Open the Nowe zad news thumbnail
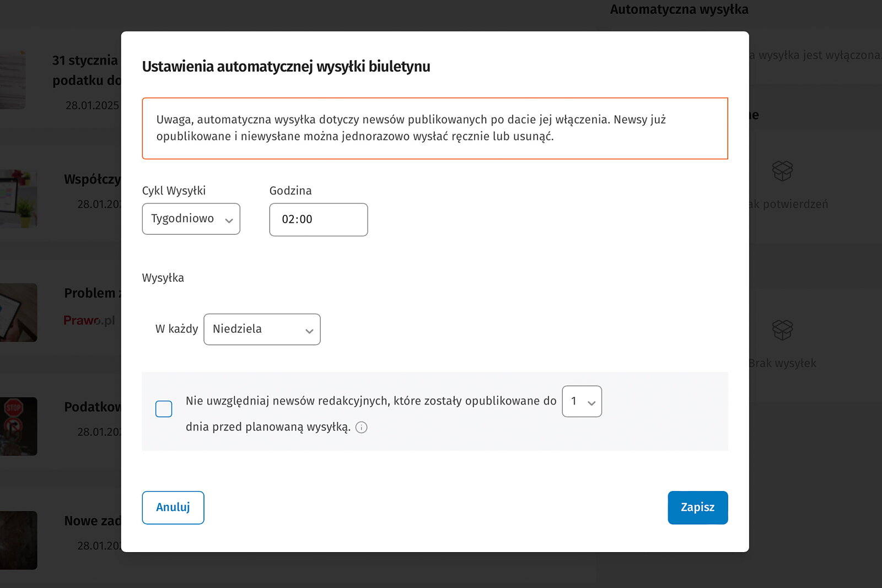This screenshot has width=882, height=588. pos(18,540)
